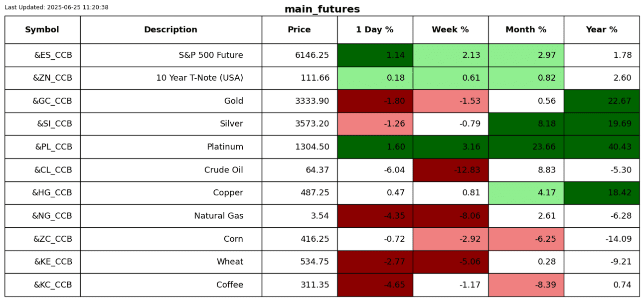Screen dimensions: 644x301
Task: Click the Last Updated timestamp text
Action: coord(56,7)
